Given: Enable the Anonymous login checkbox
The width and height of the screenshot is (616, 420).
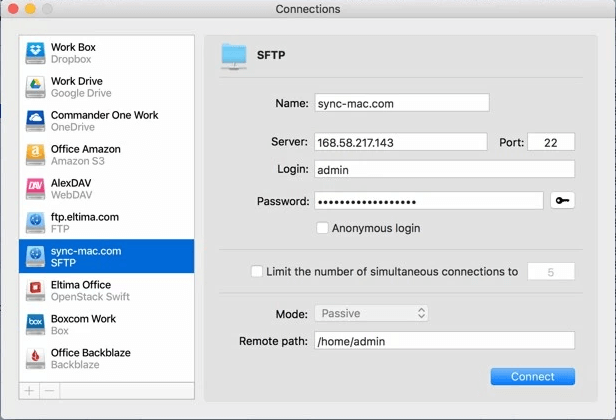Looking at the screenshot, I should [322, 228].
